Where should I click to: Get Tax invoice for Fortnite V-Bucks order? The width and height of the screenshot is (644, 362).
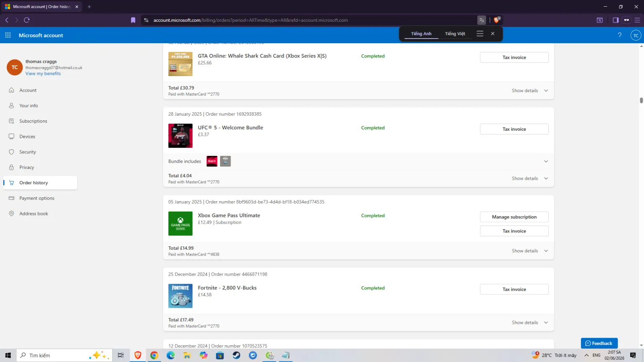pyautogui.click(x=514, y=289)
